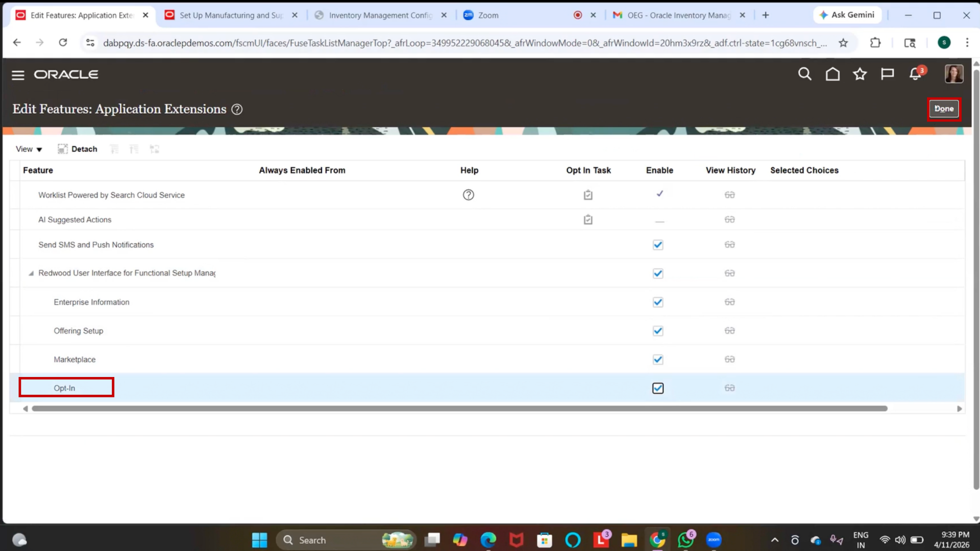
Task: Toggle Enable checkbox for Offering Setup
Action: pyautogui.click(x=658, y=331)
